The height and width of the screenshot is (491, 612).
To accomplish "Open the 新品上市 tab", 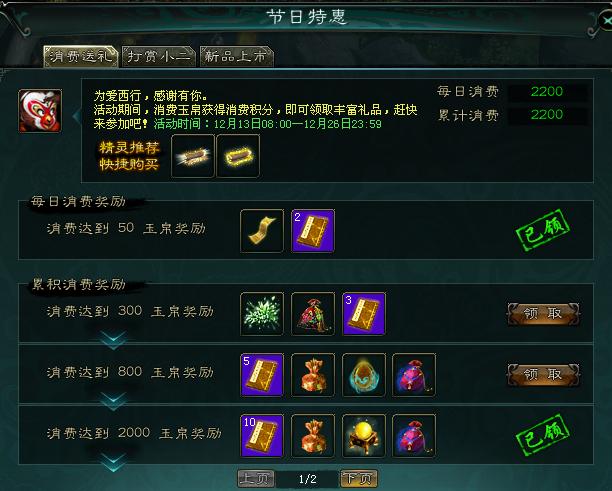I will (237, 57).
